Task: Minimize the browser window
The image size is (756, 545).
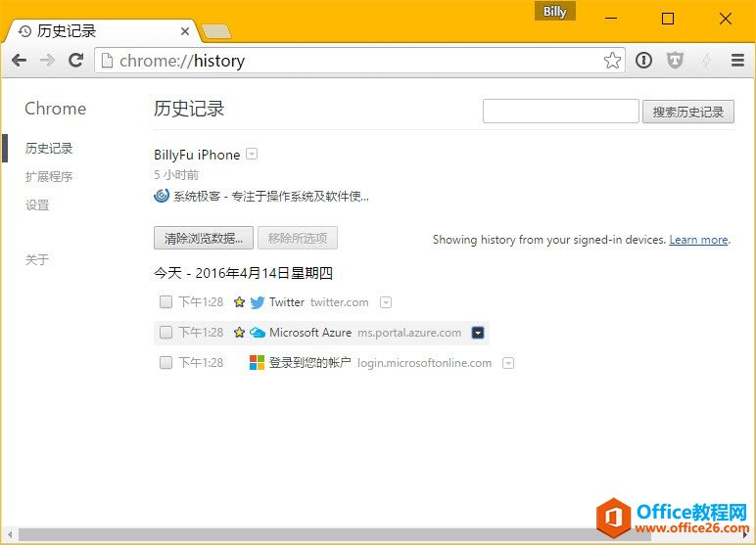Action: pyautogui.click(x=611, y=19)
